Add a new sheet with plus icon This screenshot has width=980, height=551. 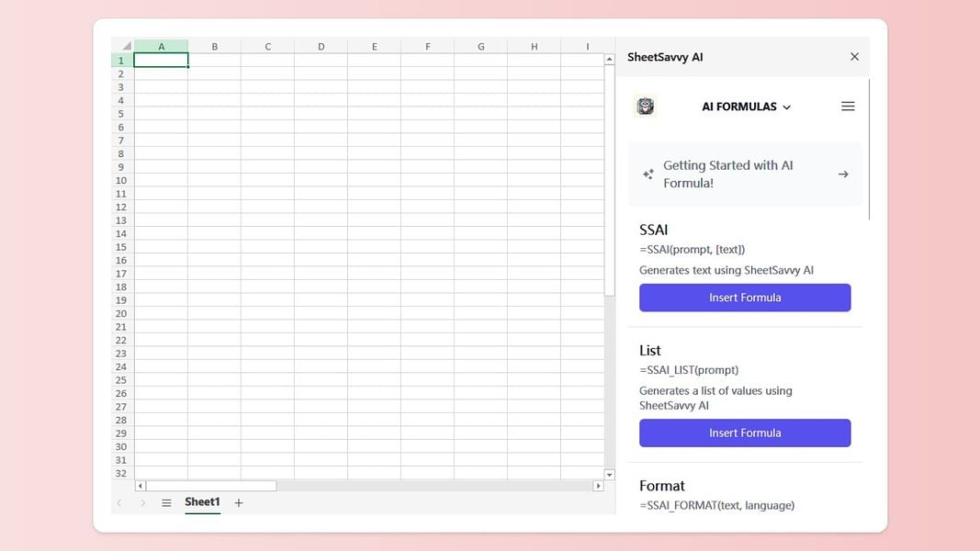coord(238,503)
